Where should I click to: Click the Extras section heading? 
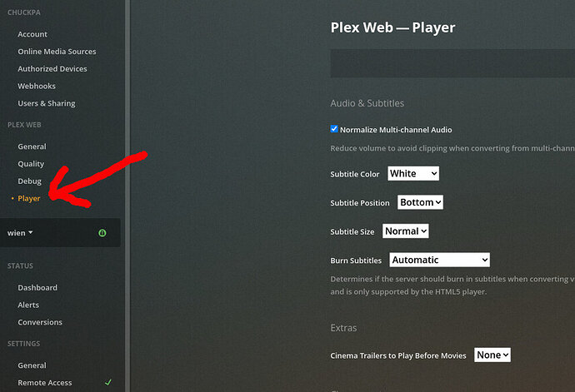[x=343, y=328]
